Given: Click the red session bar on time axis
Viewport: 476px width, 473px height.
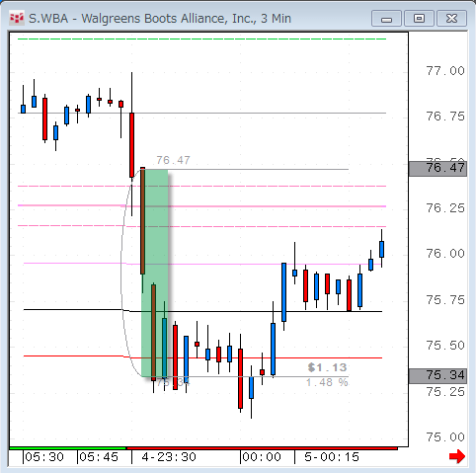Looking at the screenshot, I should tap(262, 448).
